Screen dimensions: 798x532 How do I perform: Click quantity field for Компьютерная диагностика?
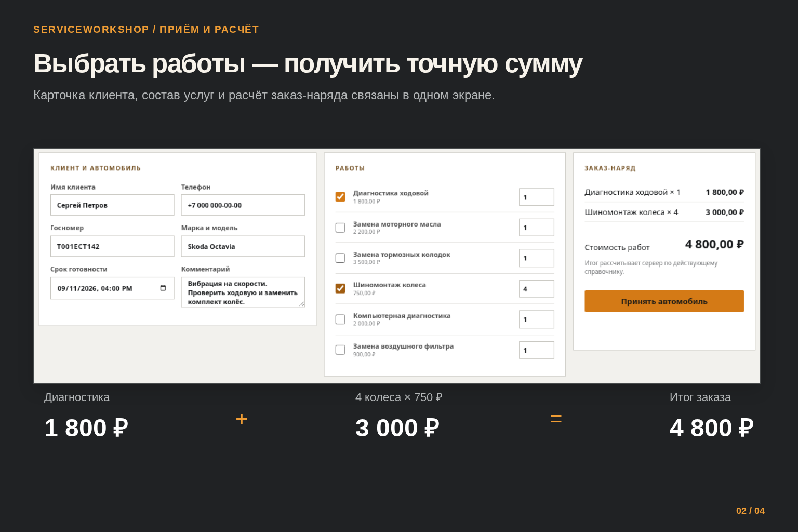tap(537, 320)
